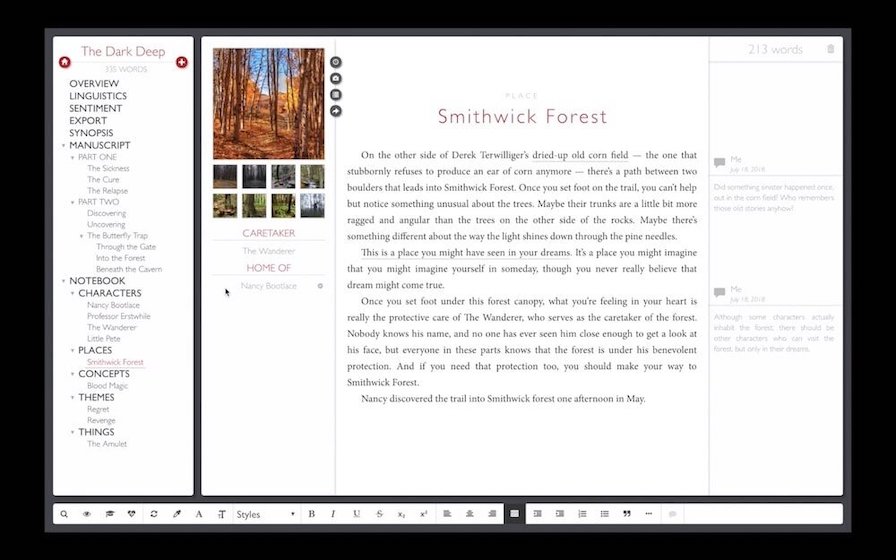Viewport: 896px width, 560px height.
Task: Click the red home icon in sidebar
Action: 65,62
